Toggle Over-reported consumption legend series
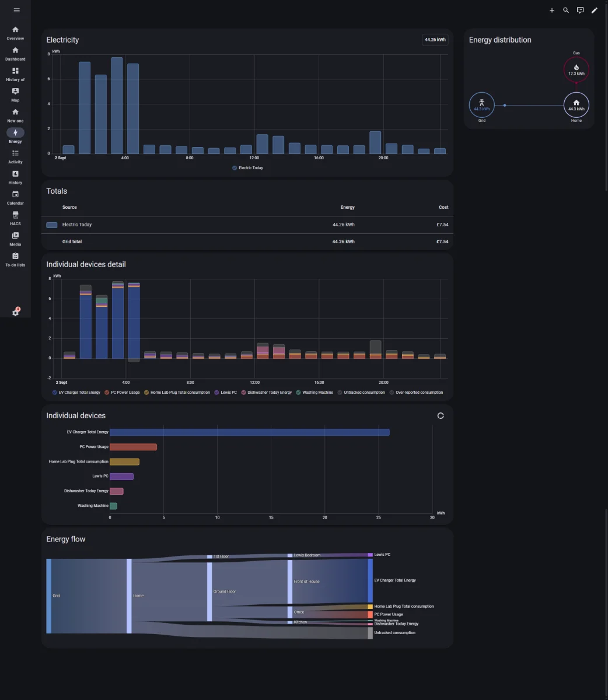This screenshot has width=608, height=700. click(x=416, y=393)
